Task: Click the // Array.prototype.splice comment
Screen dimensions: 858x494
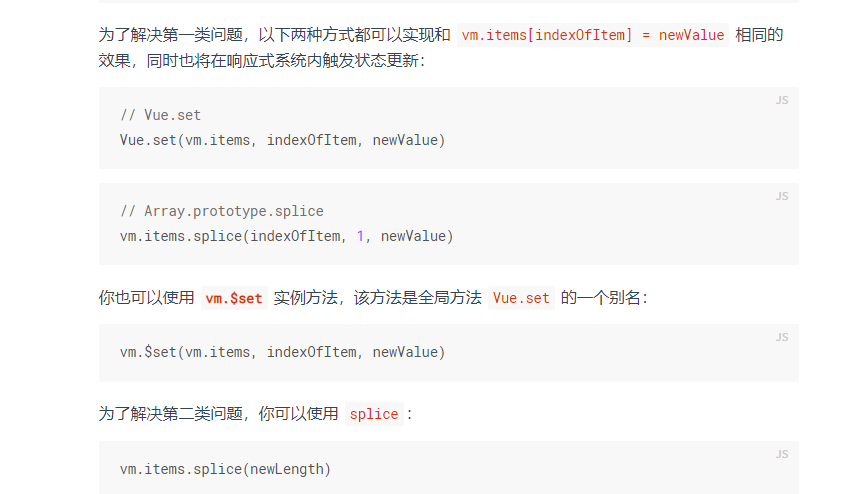Action: tap(222, 211)
